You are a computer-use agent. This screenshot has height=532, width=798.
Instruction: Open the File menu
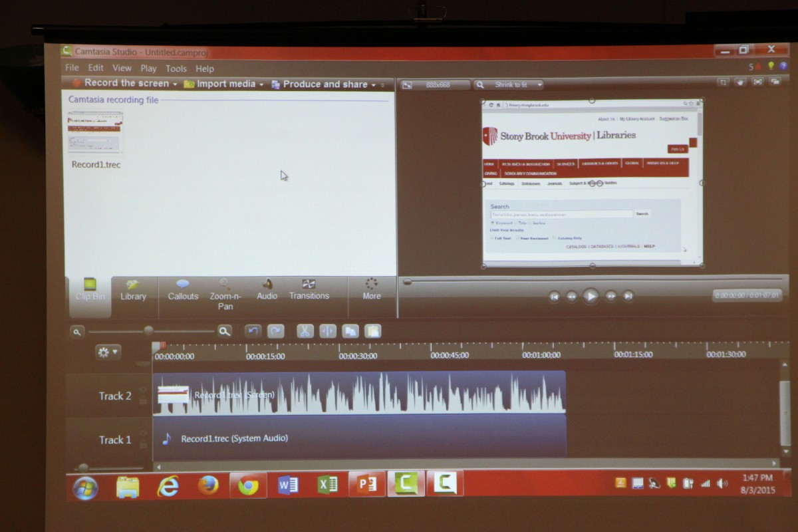[x=72, y=68]
